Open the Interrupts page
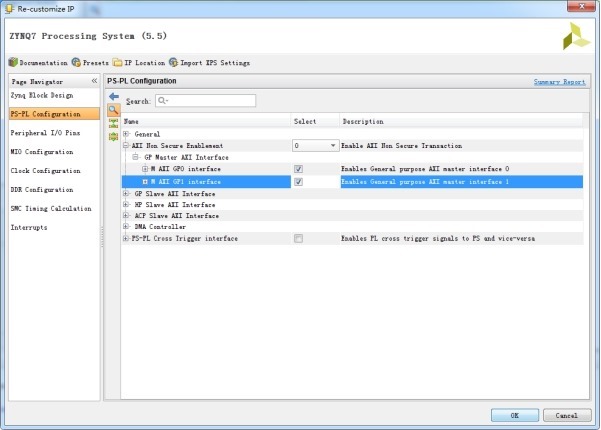Viewport: 601px width, 430px height. click(29, 227)
